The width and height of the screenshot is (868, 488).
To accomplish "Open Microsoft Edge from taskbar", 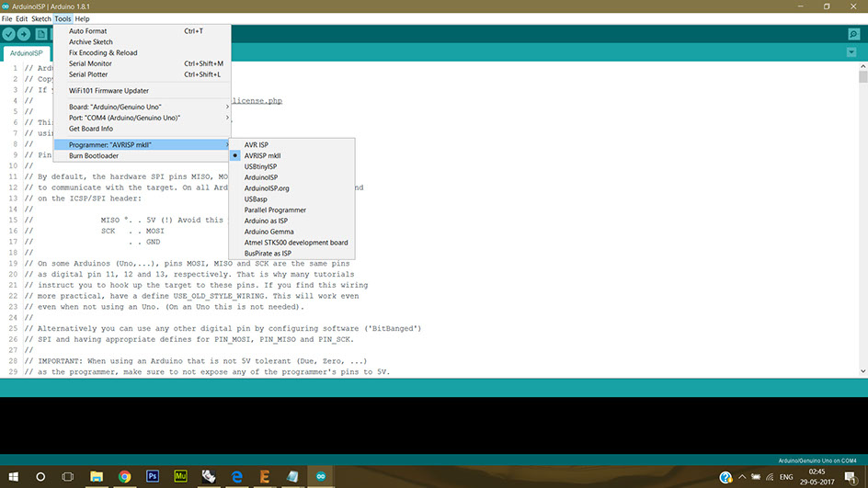I will [x=236, y=476].
